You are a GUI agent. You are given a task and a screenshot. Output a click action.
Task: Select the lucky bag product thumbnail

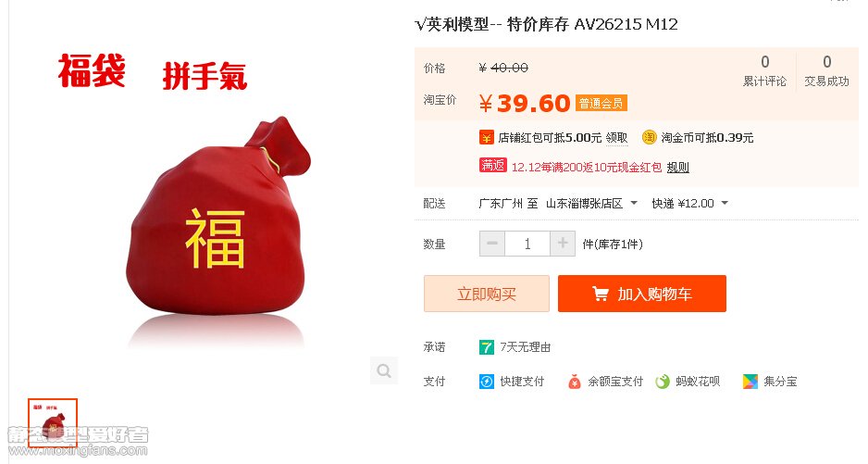(53, 422)
